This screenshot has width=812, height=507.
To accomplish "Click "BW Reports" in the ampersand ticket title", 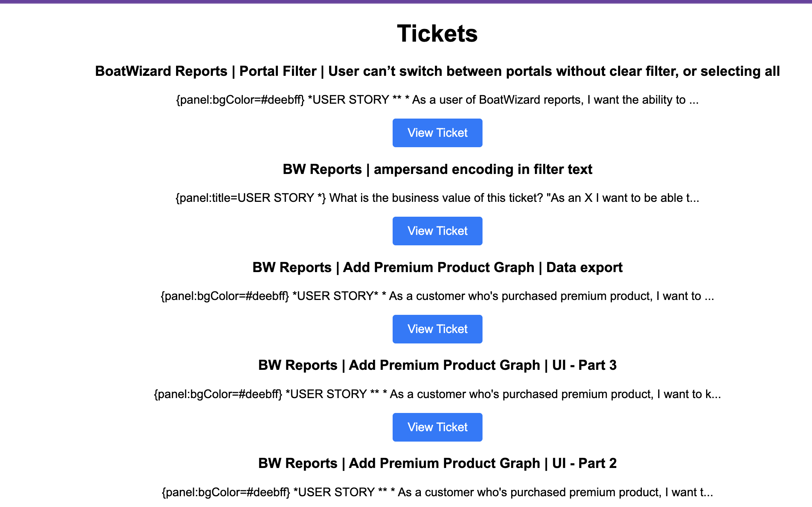I will [322, 169].
